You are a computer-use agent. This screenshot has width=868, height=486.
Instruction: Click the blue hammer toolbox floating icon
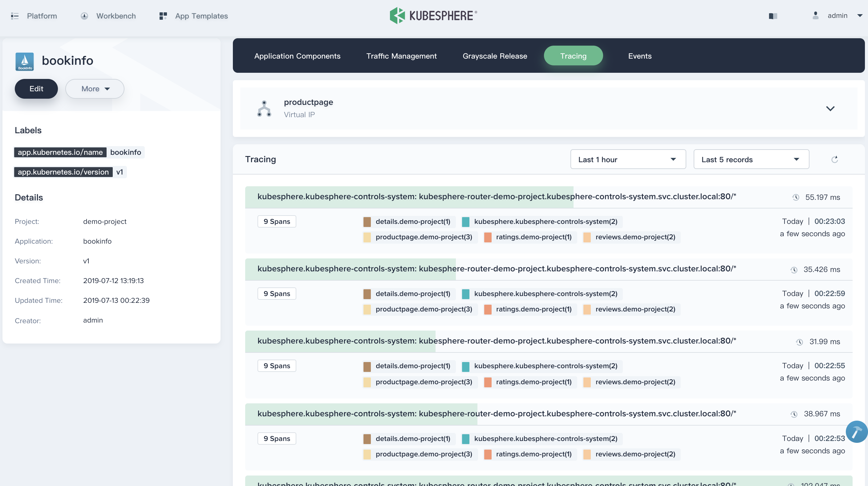857,431
